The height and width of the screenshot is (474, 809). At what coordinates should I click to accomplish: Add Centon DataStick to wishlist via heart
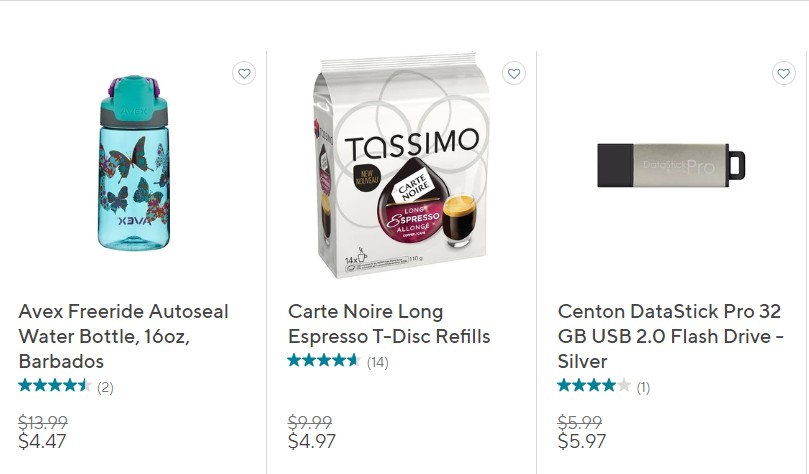point(784,73)
